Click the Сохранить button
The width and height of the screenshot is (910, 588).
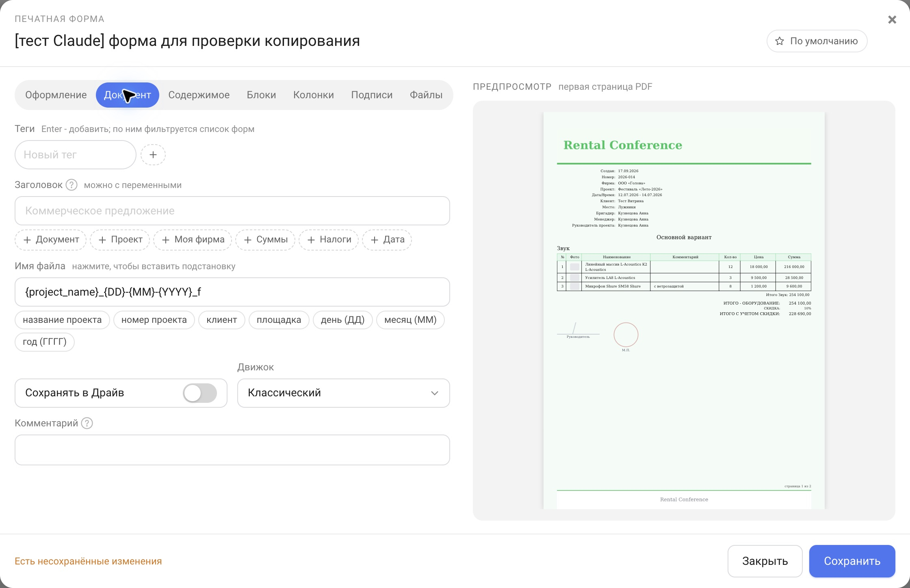point(852,561)
